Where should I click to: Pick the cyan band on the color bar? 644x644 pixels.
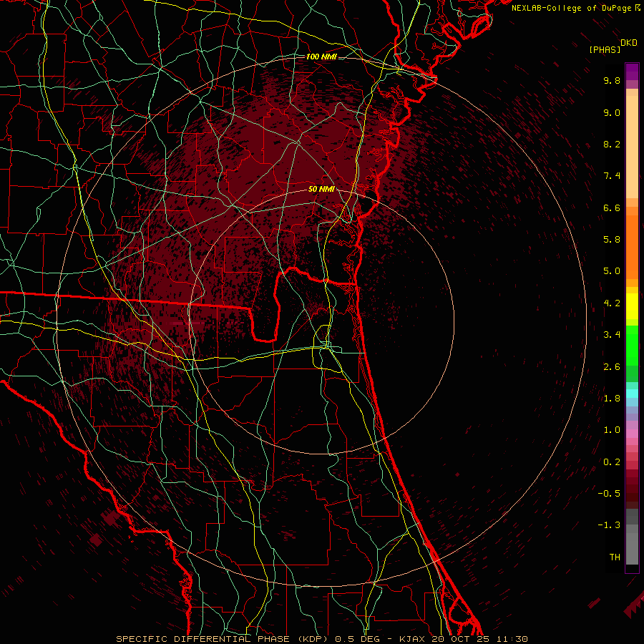tap(632, 394)
